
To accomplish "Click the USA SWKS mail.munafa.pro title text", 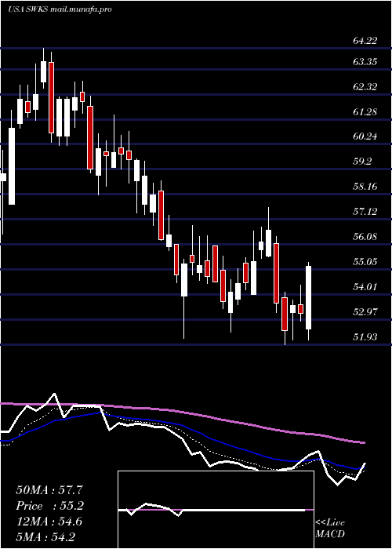I will pyautogui.click(x=60, y=9).
